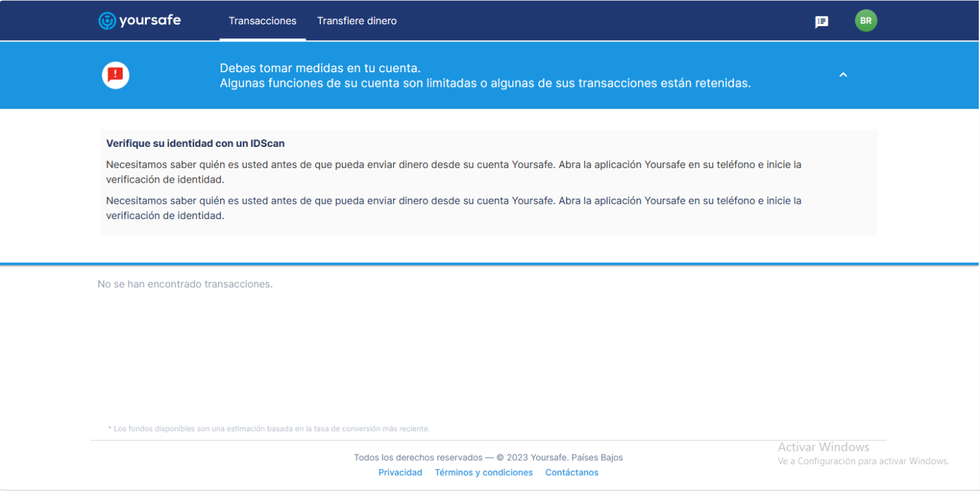Click the No se han encontrado transacciones message
Image resolution: width=980 pixels, height=491 pixels.
(185, 283)
